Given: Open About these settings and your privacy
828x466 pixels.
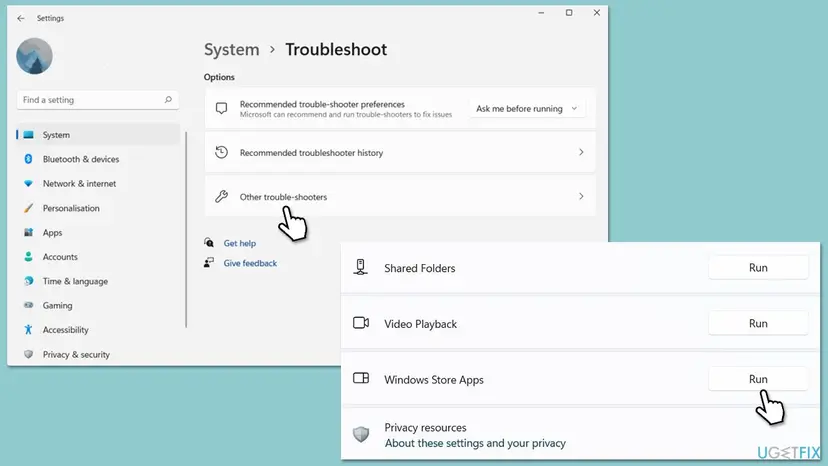Looking at the screenshot, I should coord(475,443).
